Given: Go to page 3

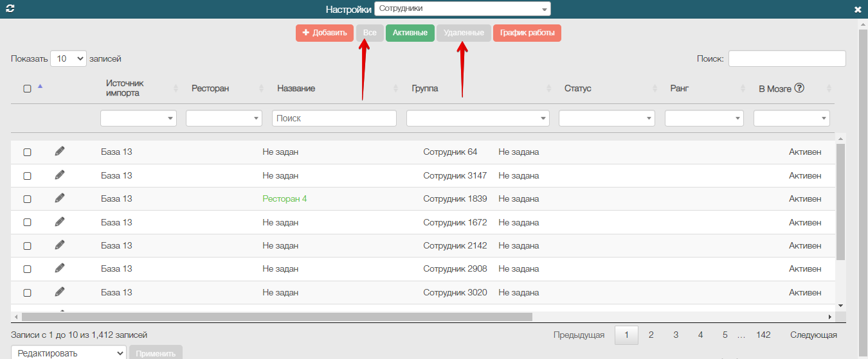Looking at the screenshot, I should [676, 335].
